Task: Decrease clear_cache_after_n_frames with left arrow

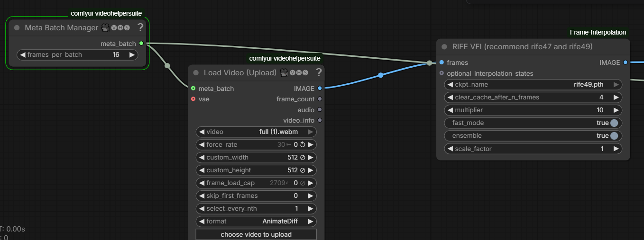Action: coord(449,98)
